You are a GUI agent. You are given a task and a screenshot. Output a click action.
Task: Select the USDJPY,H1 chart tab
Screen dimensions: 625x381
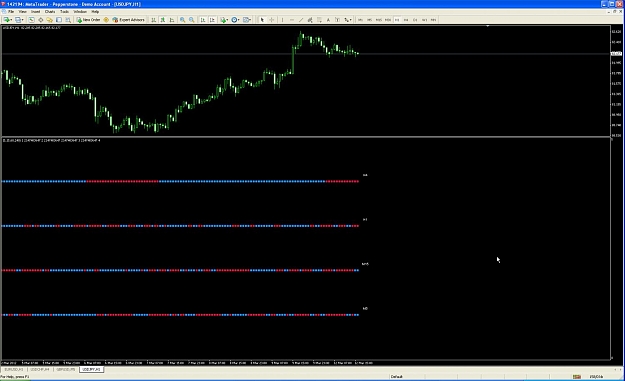(92, 370)
